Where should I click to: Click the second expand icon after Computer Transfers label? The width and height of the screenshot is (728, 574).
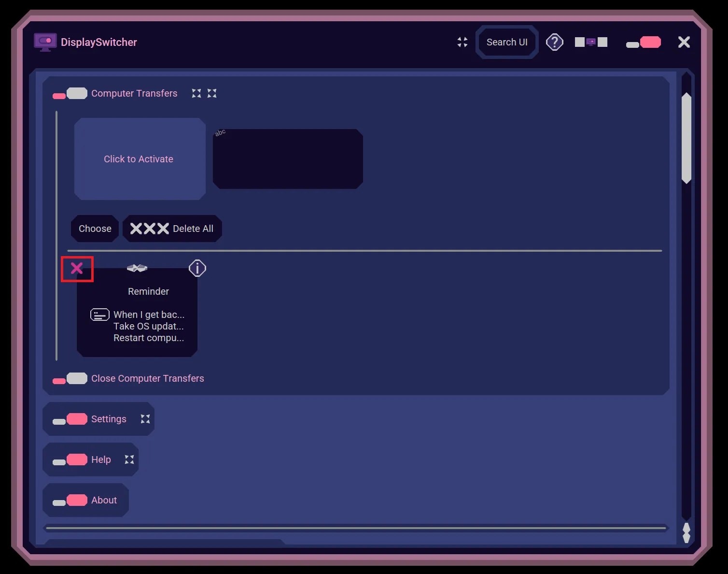(212, 93)
